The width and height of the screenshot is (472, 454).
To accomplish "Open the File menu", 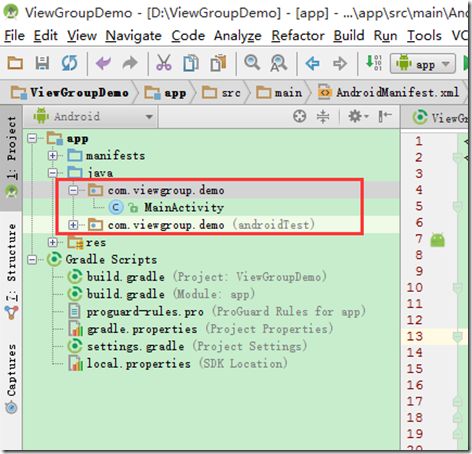I will tap(14, 35).
